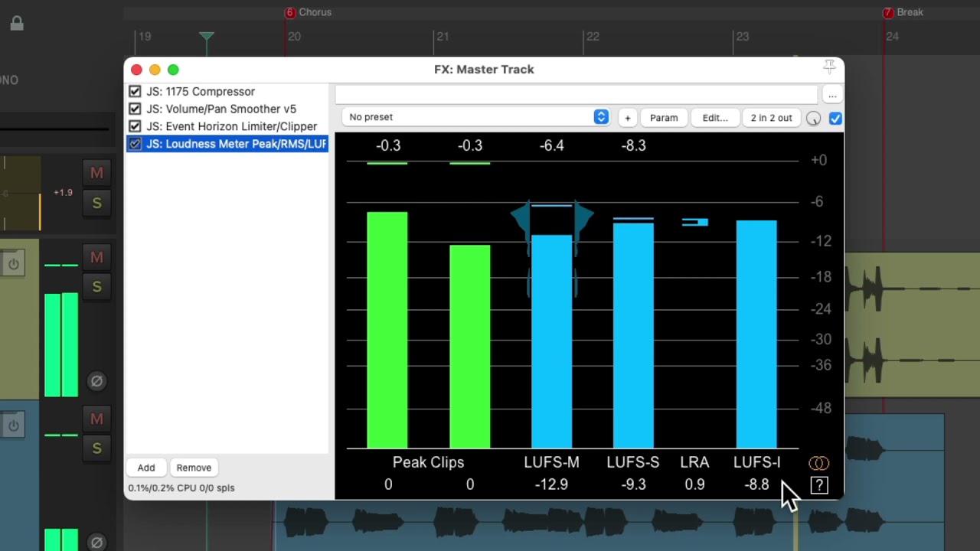This screenshot has width=980, height=551.
Task: Click the 2 in 2 out routing button
Action: point(771,118)
